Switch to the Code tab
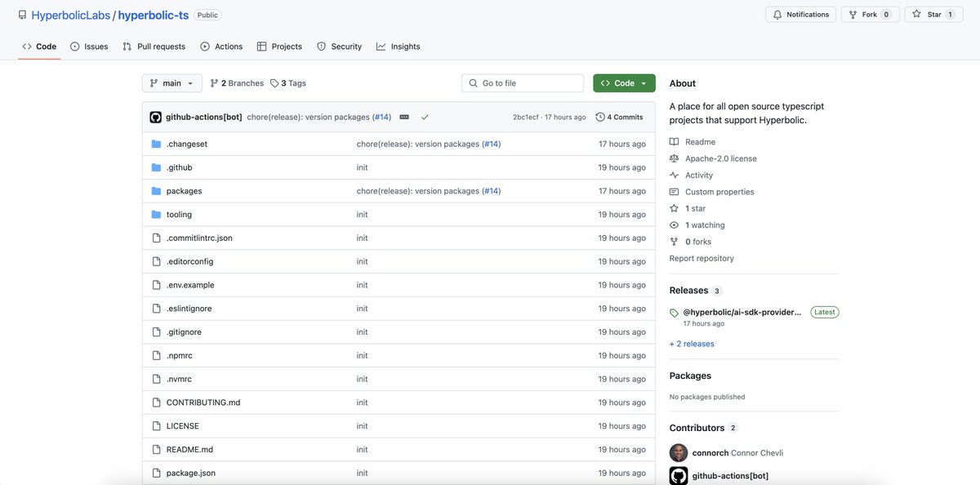The height and width of the screenshot is (485, 980). pyautogui.click(x=38, y=46)
